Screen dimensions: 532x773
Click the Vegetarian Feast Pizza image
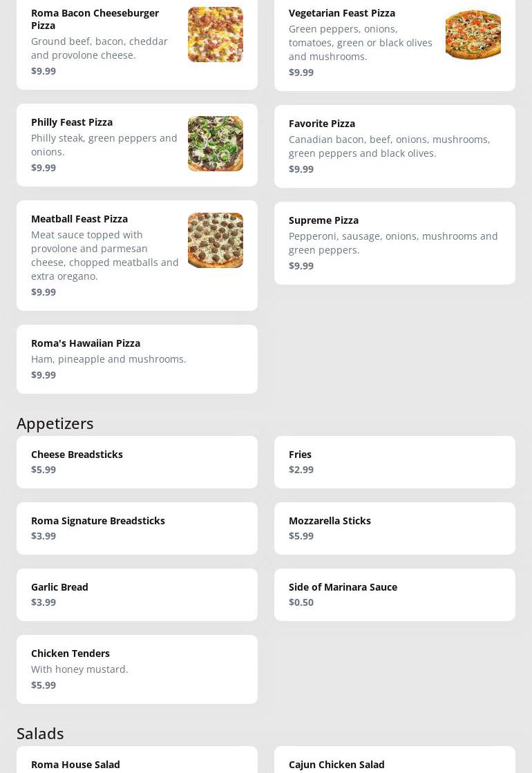click(x=473, y=35)
